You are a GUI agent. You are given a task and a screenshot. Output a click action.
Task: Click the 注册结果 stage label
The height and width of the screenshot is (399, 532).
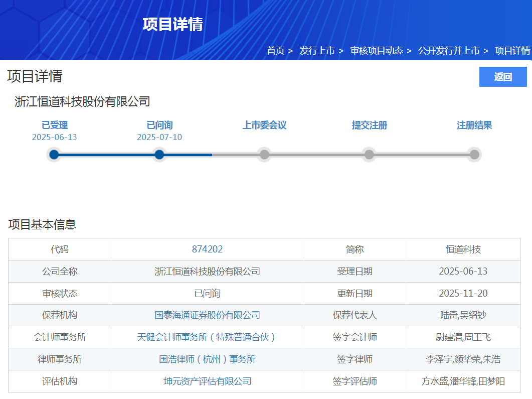click(x=474, y=125)
